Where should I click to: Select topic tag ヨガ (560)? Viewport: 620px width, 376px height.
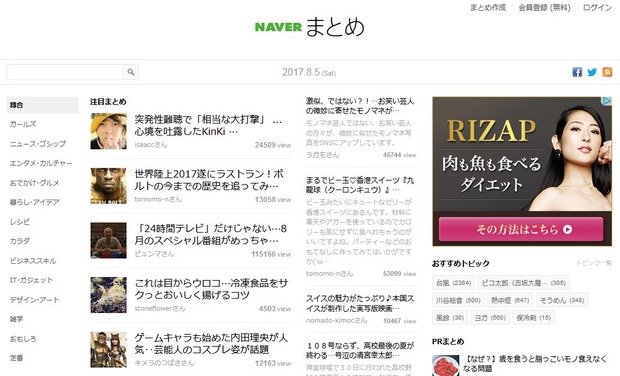(x=490, y=317)
